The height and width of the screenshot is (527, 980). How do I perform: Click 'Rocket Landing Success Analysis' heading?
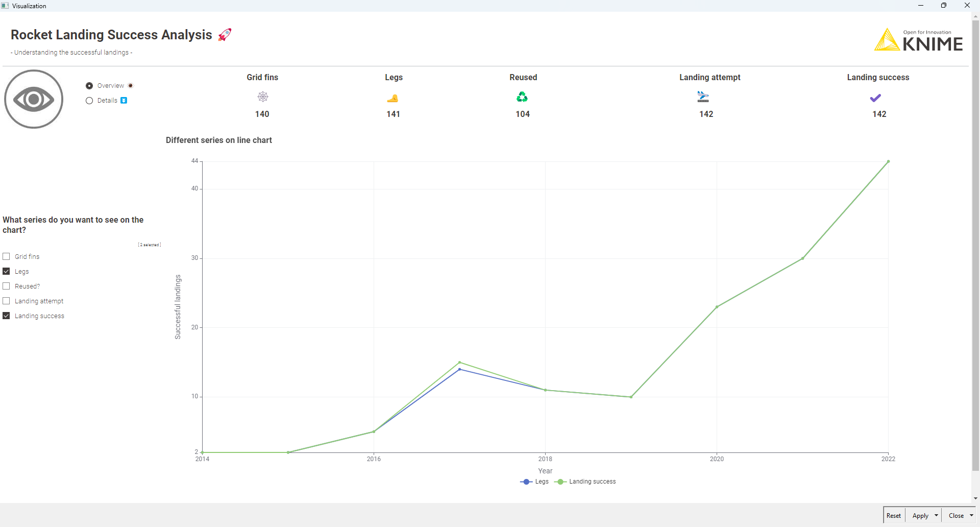[111, 35]
